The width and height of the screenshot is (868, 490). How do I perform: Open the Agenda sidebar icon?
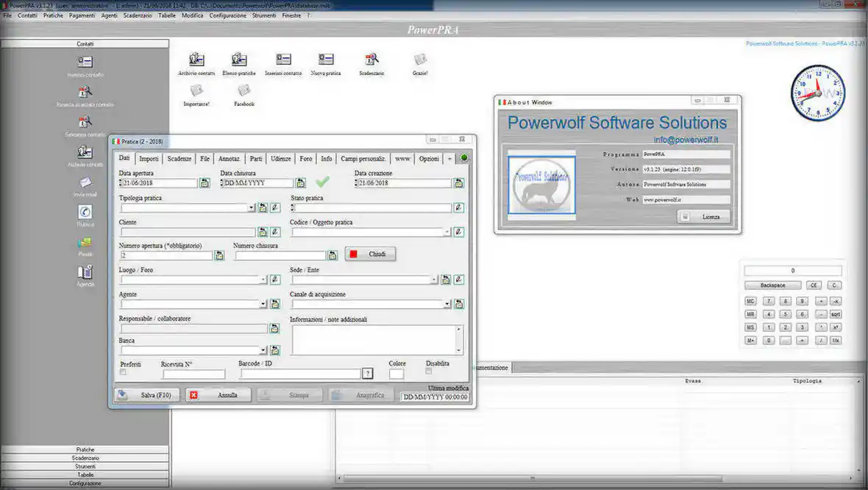pos(85,271)
